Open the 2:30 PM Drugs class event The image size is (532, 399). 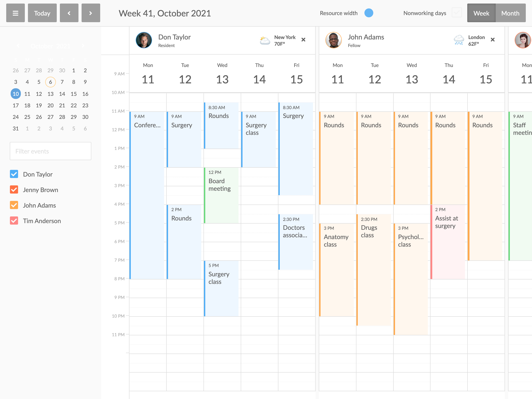(x=374, y=270)
